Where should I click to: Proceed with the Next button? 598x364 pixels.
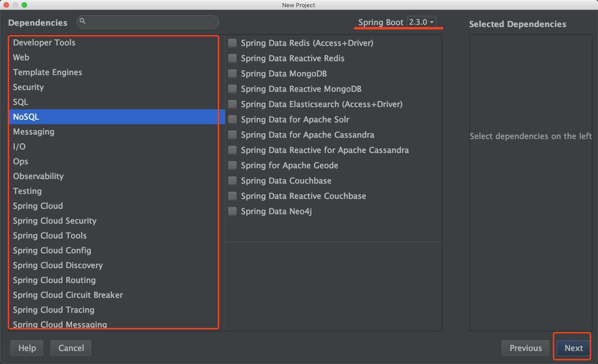pyautogui.click(x=574, y=348)
